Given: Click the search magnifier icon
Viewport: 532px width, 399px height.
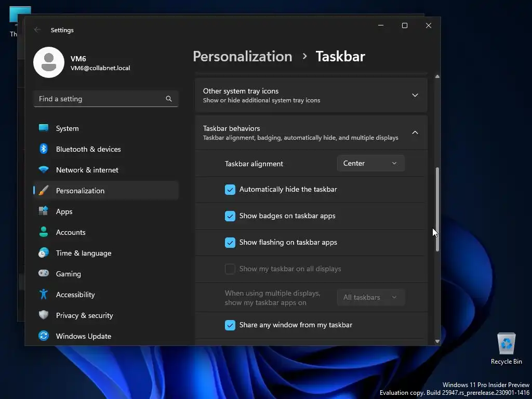Looking at the screenshot, I should tap(169, 99).
